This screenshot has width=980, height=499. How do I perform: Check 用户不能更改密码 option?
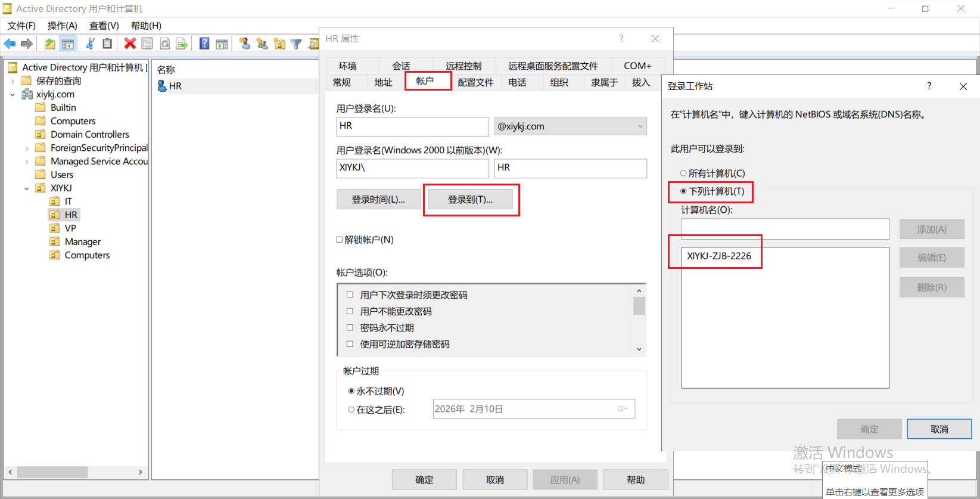click(350, 311)
